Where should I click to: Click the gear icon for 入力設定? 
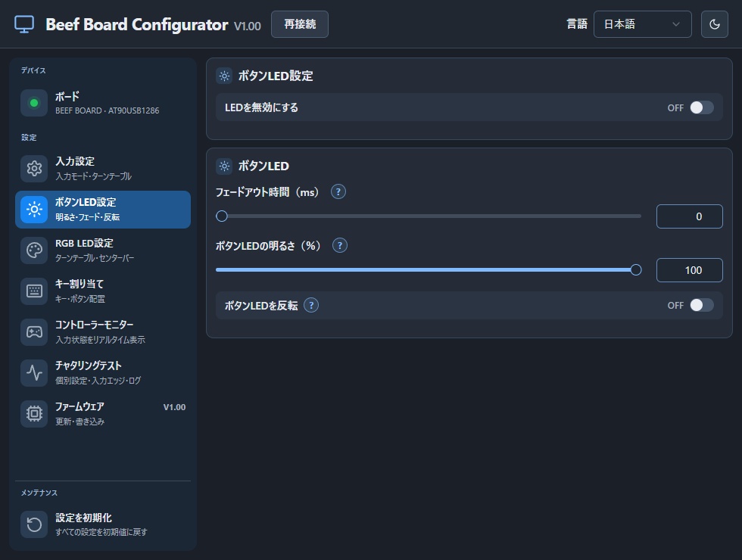[x=34, y=168]
